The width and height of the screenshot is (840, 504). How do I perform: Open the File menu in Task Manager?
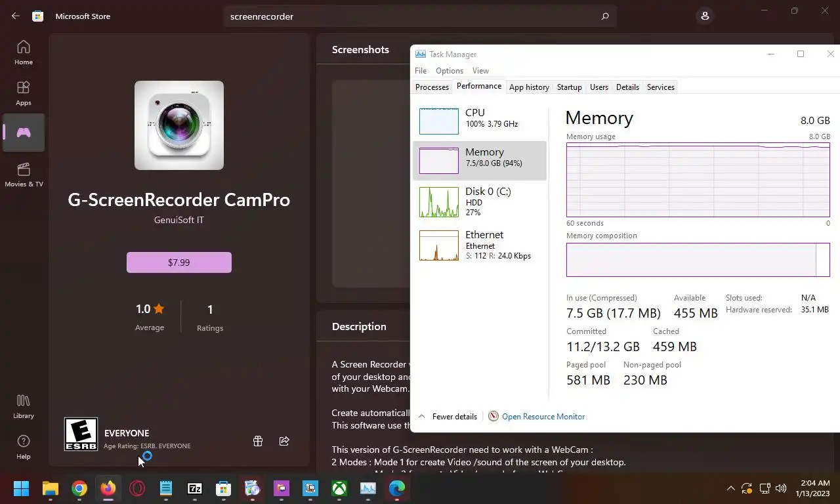[421, 71]
